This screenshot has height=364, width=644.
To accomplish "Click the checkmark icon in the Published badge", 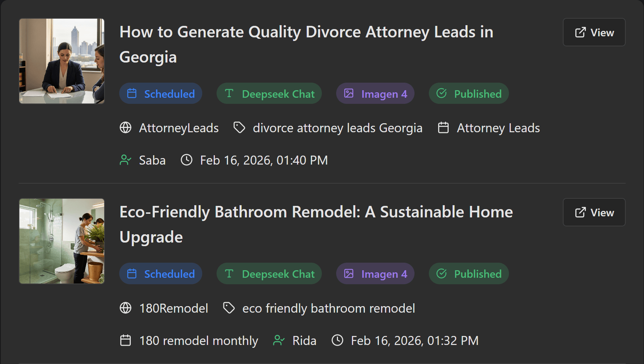I will point(441,93).
